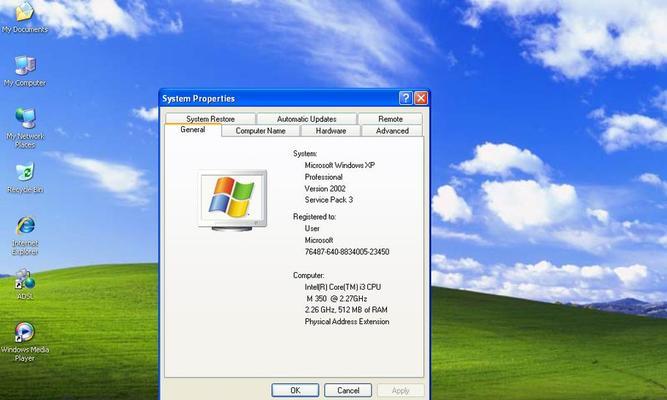This screenshot has width=667, height=400.
Task: Click the organization name 'Microsoft'
Action: click(x=319, y=240)
